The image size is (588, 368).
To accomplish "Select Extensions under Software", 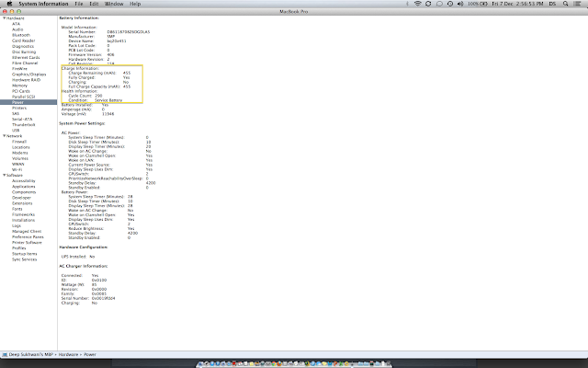I will coord(22,203).
